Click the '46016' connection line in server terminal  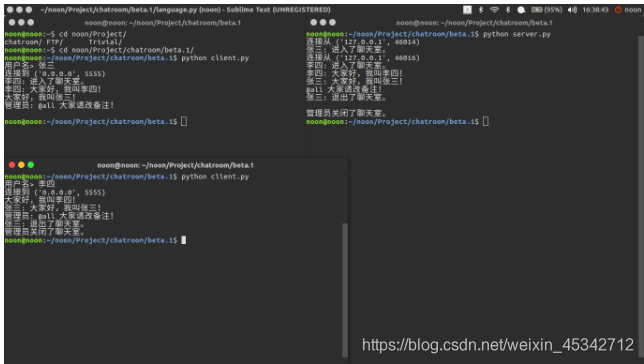point(363,58)
